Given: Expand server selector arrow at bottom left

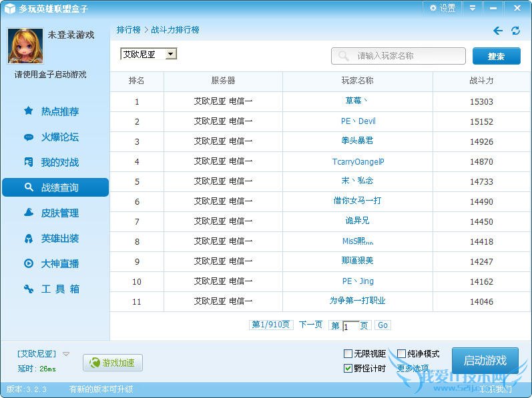Looking at the screenshot, I should [66, 354].
